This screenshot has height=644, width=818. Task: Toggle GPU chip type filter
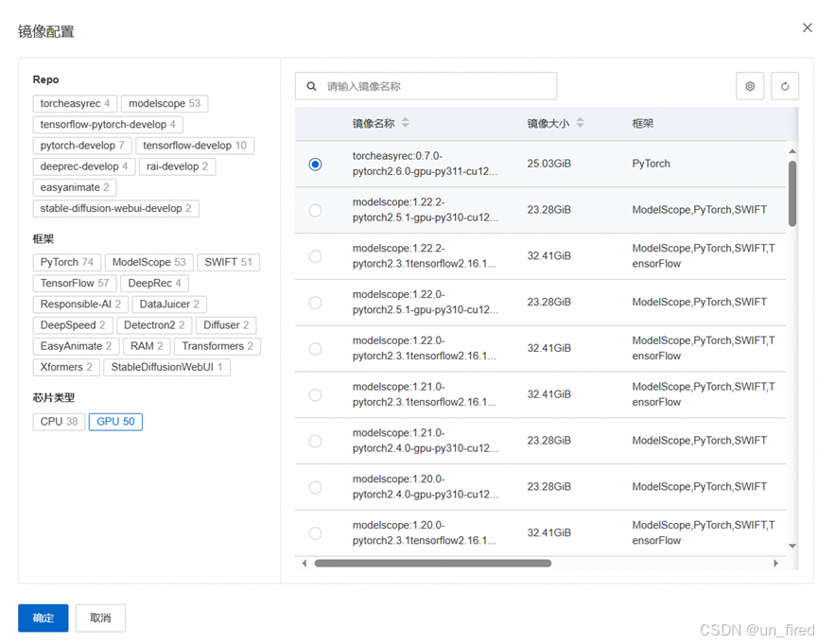(x=115, y=422)
